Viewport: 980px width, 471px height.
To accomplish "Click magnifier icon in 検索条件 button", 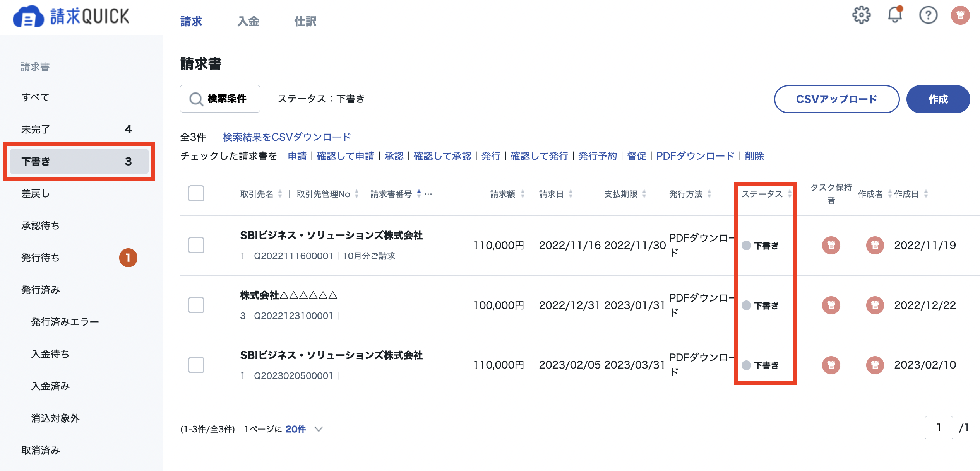I will [x=196, y=99].
